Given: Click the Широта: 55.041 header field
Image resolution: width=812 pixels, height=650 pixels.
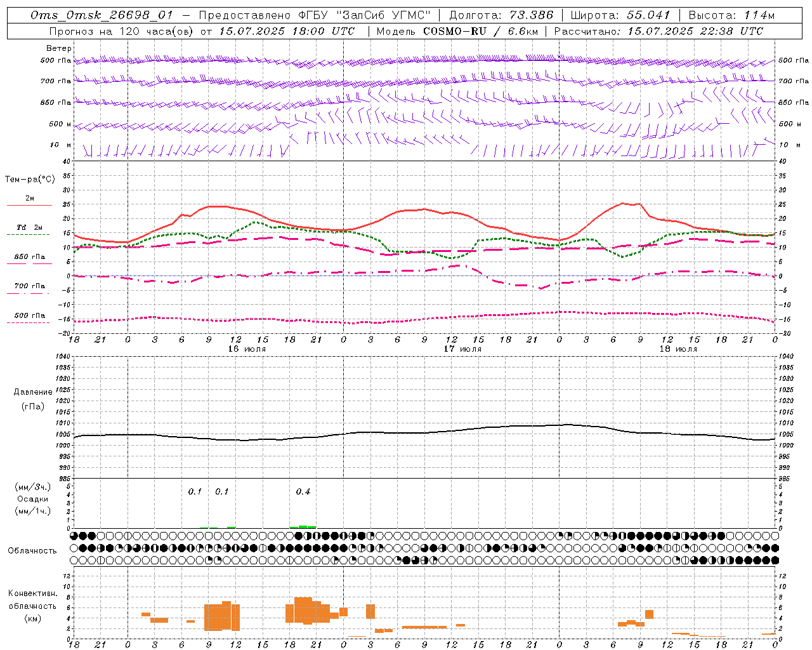Looking at the screenshot, I should point(620,15).
